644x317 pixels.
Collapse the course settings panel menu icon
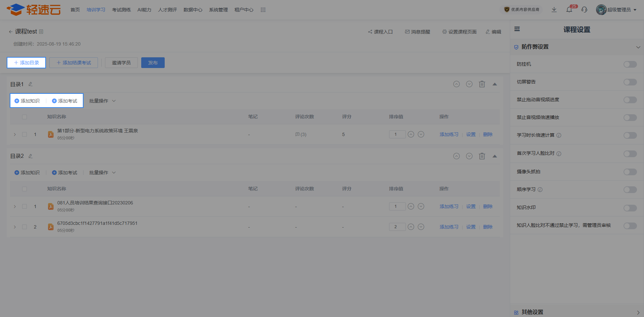click(x=517, y=29)
